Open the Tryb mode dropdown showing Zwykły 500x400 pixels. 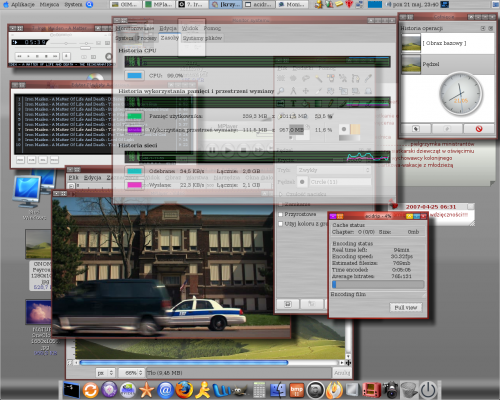[334, 170]
